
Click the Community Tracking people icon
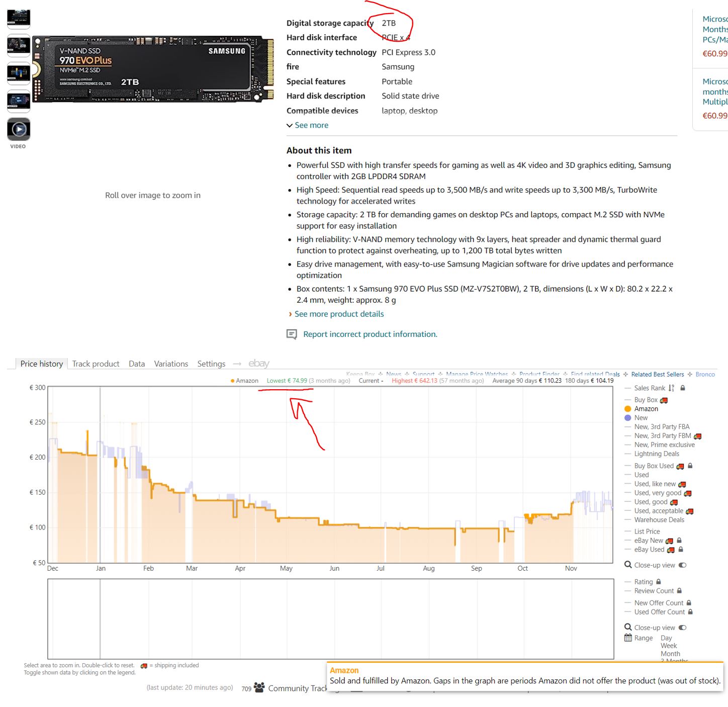coord(259,687)
